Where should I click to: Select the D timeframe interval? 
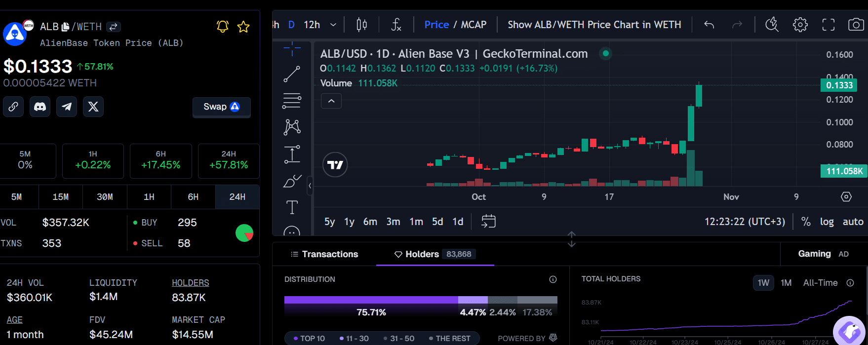pos(291,25)
